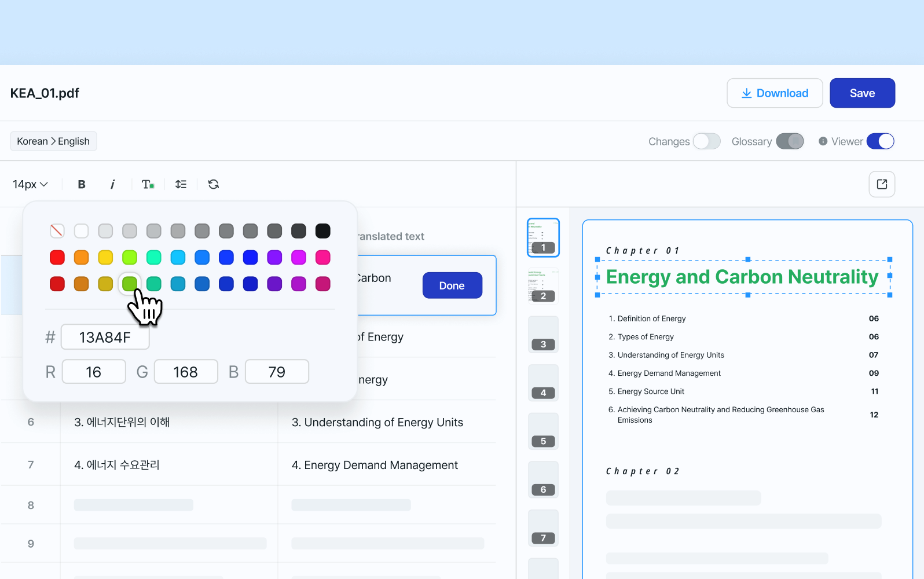924x579 pixels.
Task: Select the black color swatch
Action: click(322, 231)
